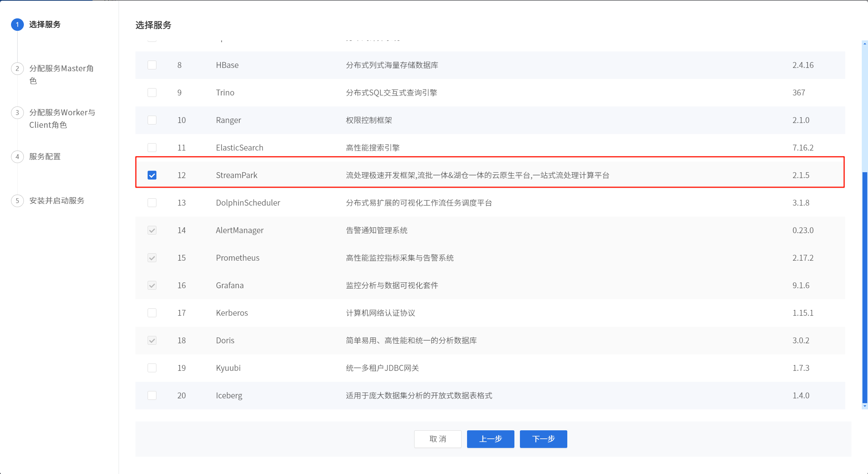Click step 1 circle icon 选择服务
This screenshot has width=868, height=474.
point(17,25)
